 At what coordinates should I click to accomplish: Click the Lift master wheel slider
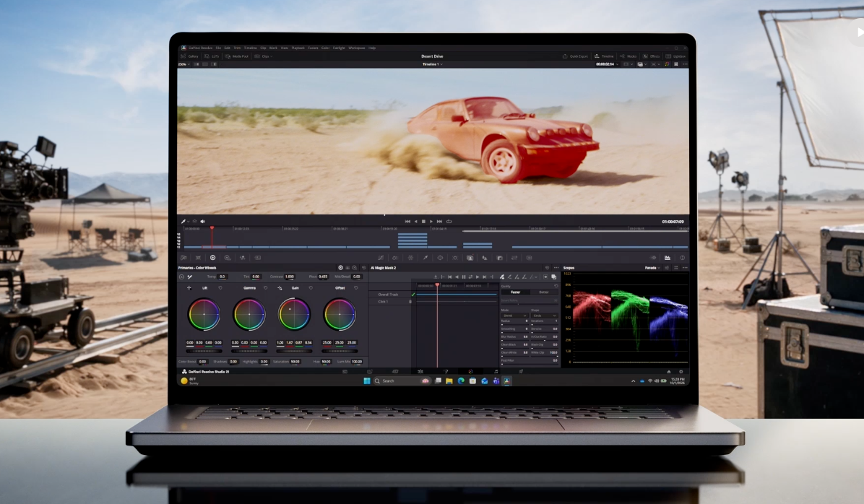pyautogui.click(x=204, y=351)
